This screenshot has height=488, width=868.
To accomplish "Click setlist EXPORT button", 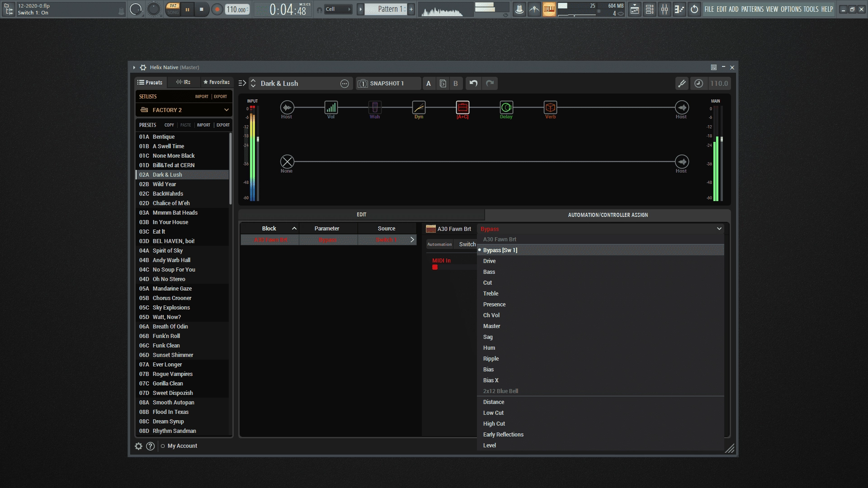I will [221, 97].
